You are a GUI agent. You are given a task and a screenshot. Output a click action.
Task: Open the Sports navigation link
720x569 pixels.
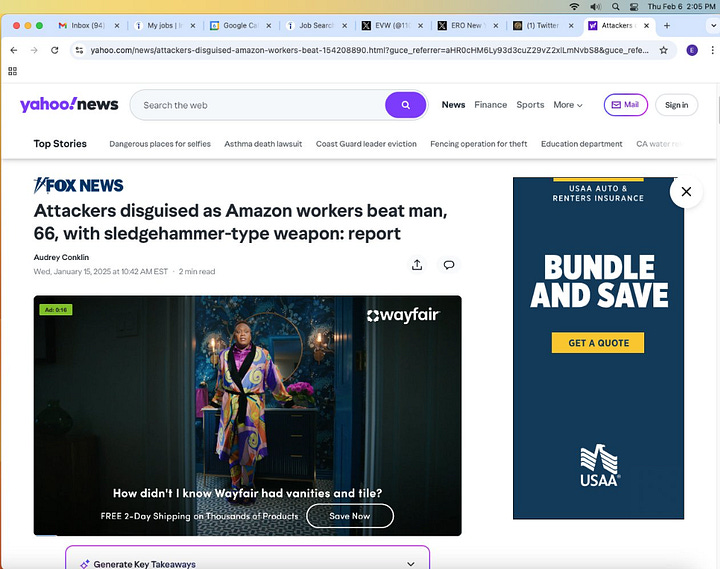click(530, 105)
